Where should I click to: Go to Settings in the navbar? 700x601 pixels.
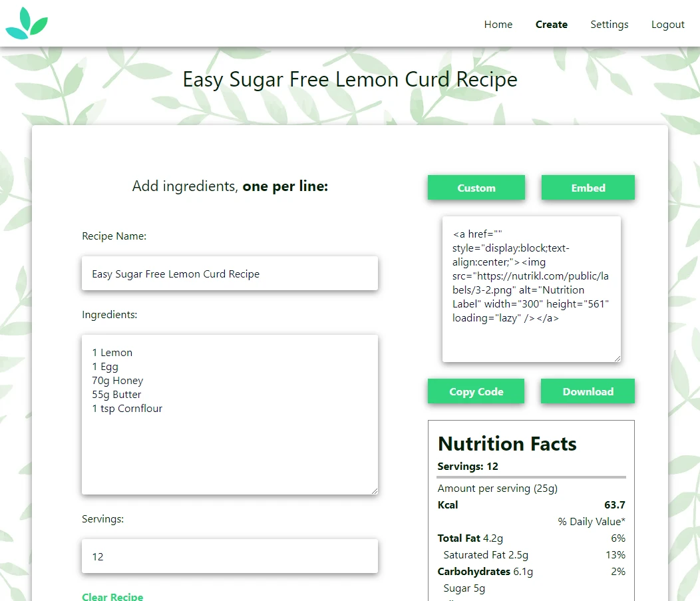point(609,25)
